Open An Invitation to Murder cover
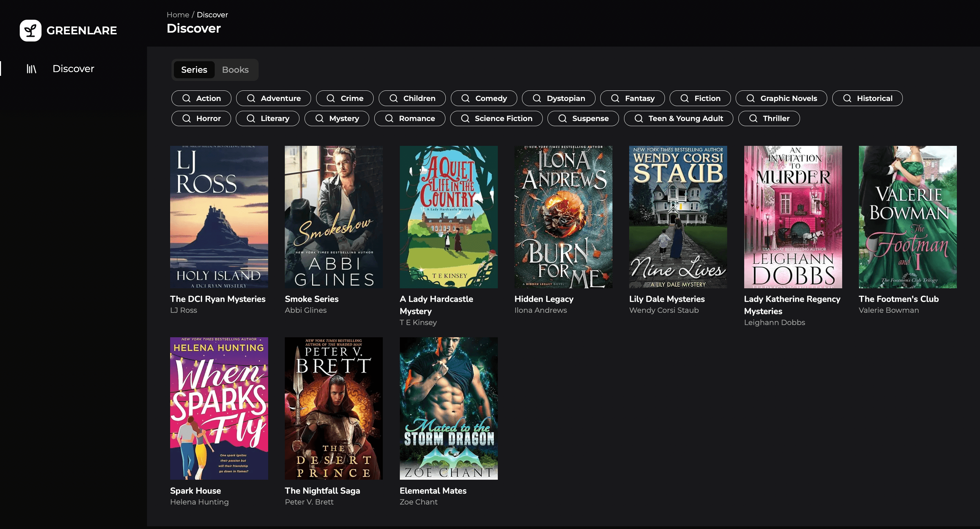 pos(793,217)
